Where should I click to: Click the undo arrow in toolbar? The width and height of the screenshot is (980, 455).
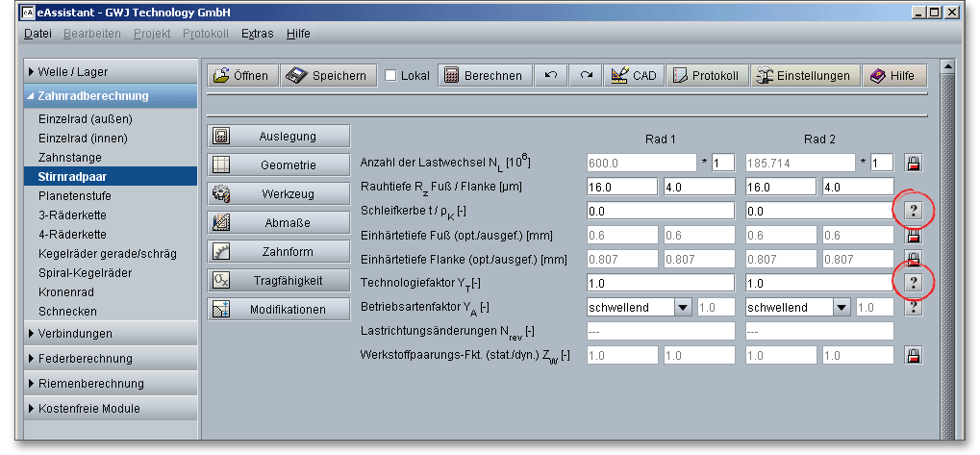(550, 76)
